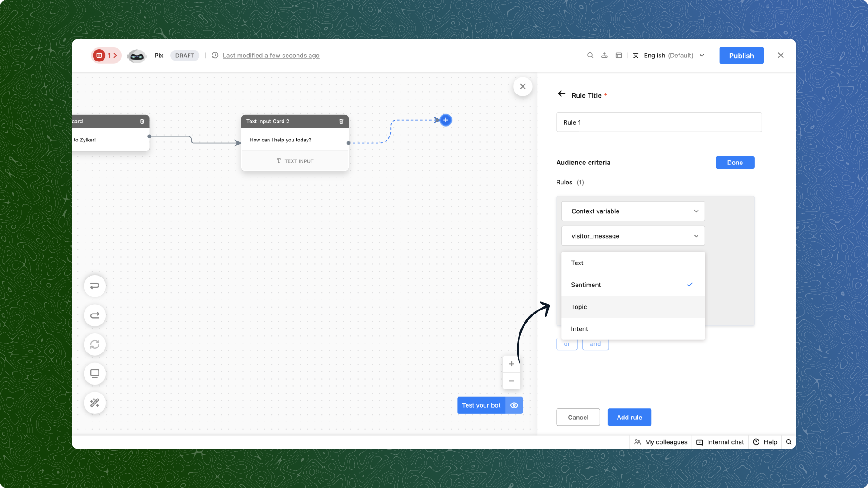The width and height of the screenshot is (868, 488).
Task: Click the undo arrow icon
Action: (x=95, y=286)
